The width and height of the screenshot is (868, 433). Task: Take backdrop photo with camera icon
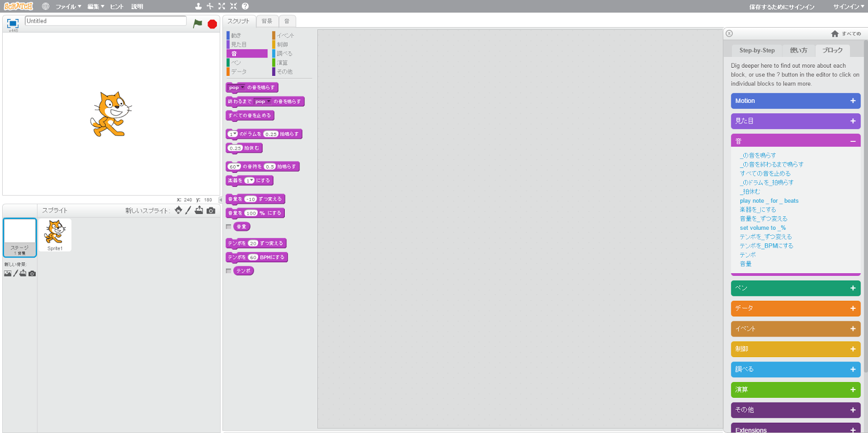tap(32, 274)
